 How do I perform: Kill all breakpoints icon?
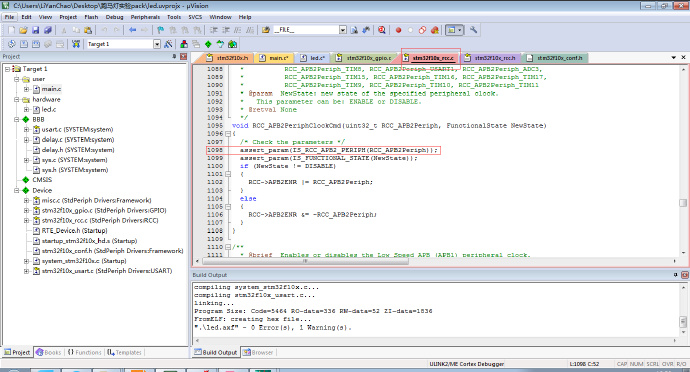click(435, 30)
